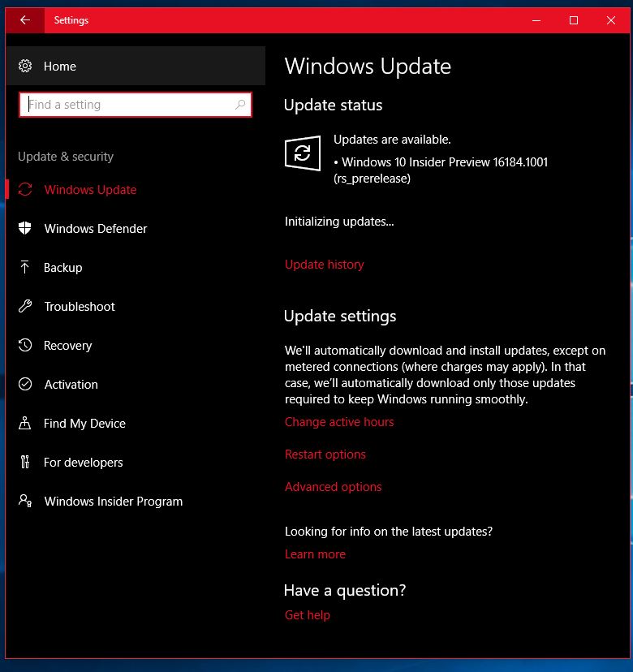Click the back arrow in title bar

(25, 19)
